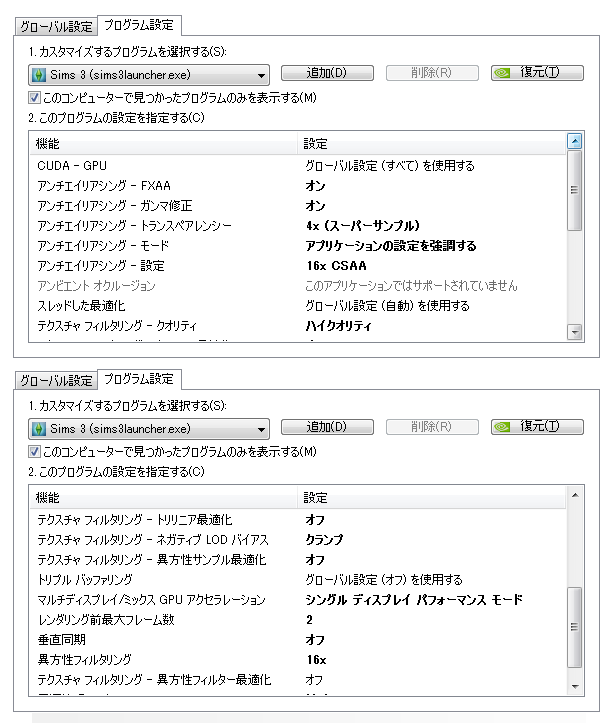Select プログラム設定 tab in upper panel
Viewport: 611px width, 723px height.
pos(139,25)
